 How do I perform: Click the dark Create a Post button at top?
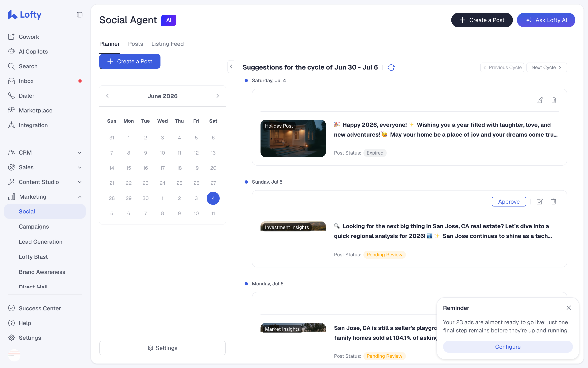(x=482, y=20)
